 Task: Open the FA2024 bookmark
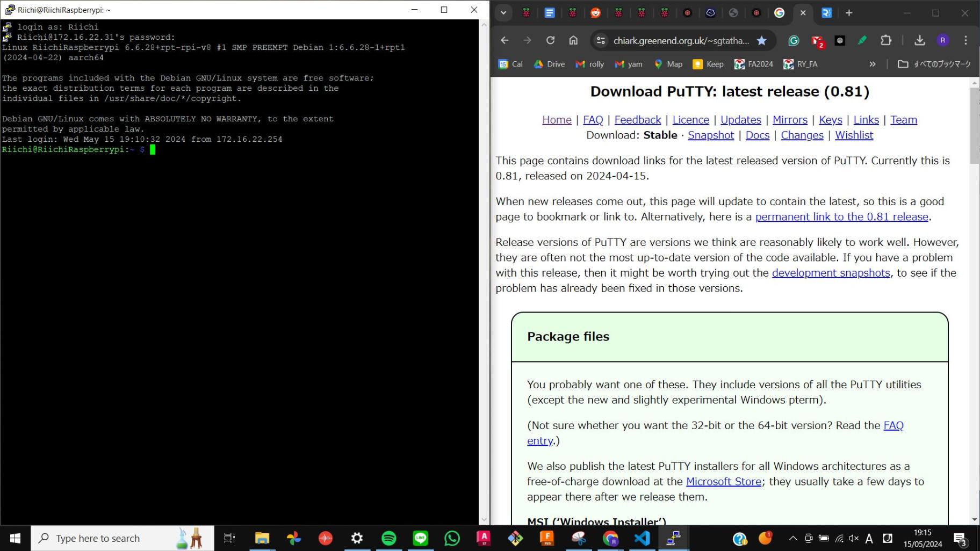[x=754, y=64]
